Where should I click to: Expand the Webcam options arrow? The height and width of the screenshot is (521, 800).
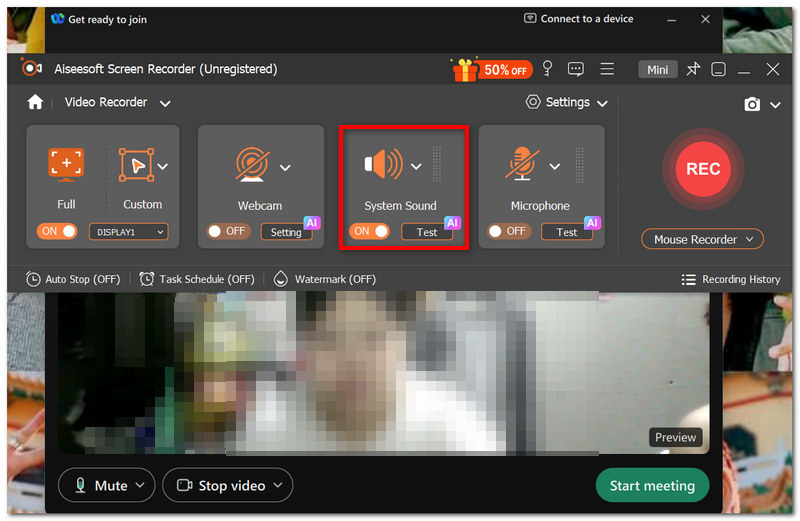pos(285,167)
